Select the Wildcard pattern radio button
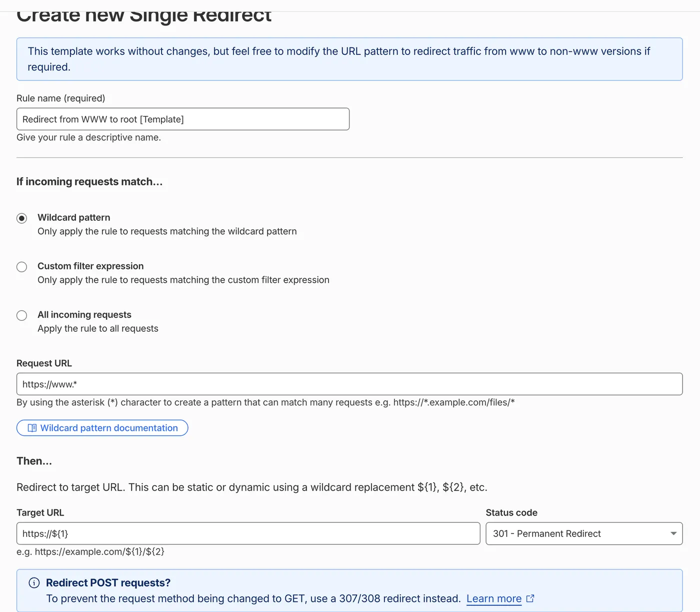This screenshot has height=612, width=700. point(21,218)
